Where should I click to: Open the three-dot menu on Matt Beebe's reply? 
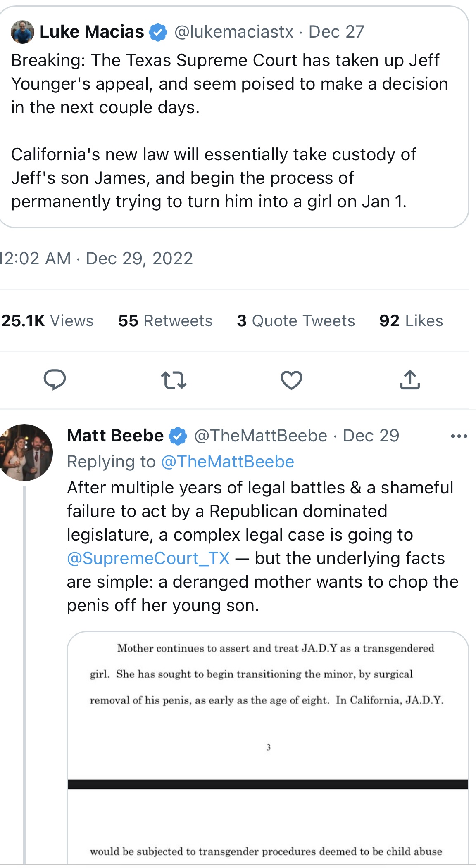pos(459,436)
